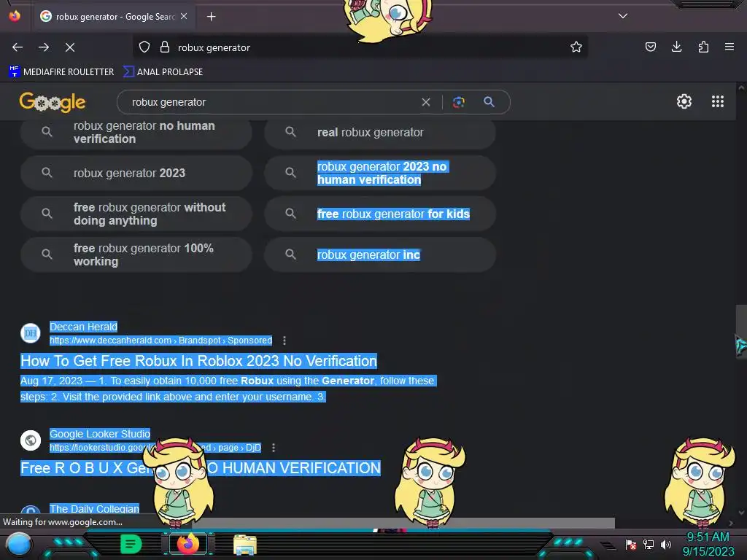747x560 pixels.
Task: Select suggestion robux generator no human verification
Action: (x=136, y=133)
